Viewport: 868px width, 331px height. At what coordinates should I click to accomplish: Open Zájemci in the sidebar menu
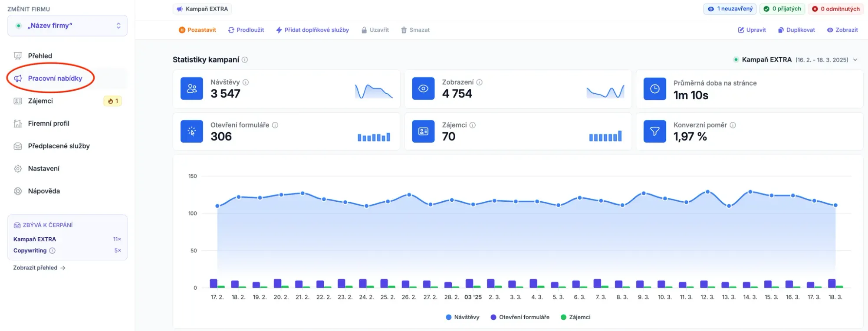(40, 101)
